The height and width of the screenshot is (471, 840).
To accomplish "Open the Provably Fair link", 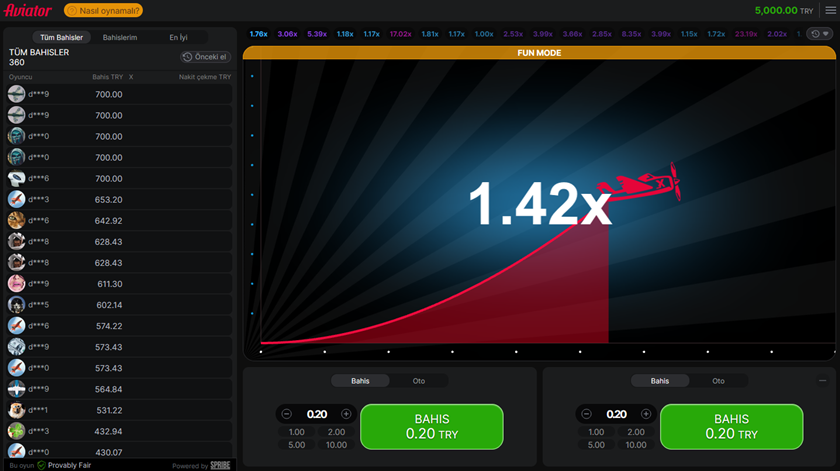I will pyautogui.click(x=69, y=465).
